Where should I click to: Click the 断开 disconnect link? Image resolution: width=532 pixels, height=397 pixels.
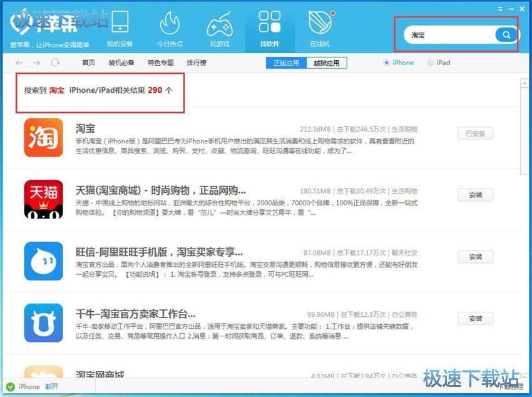click(51, 386)
